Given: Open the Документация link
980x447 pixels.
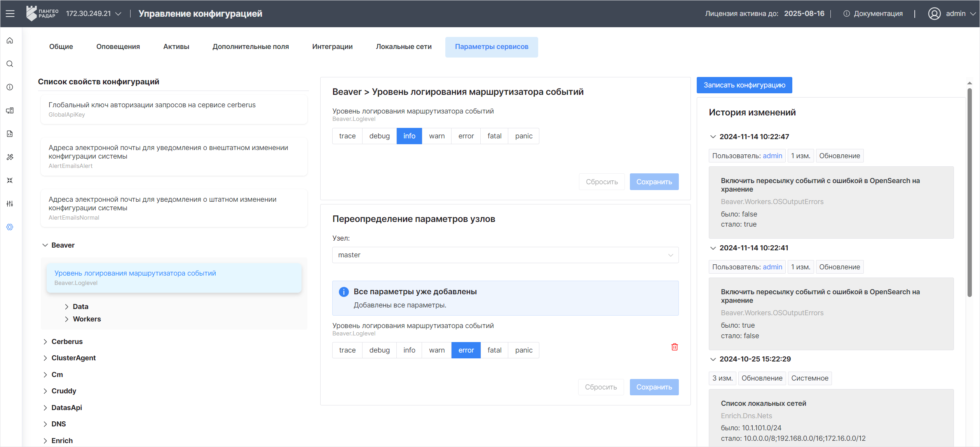Looking at the screenshot, I should tap(878, 14).
